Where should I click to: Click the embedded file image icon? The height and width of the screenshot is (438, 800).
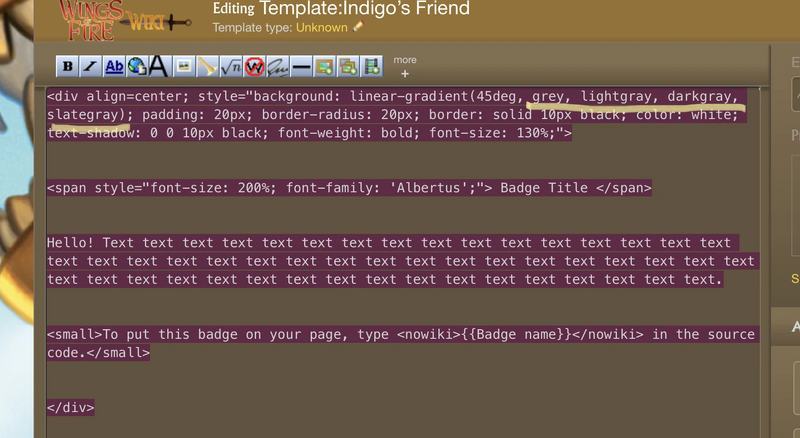[x=184, y=67]
